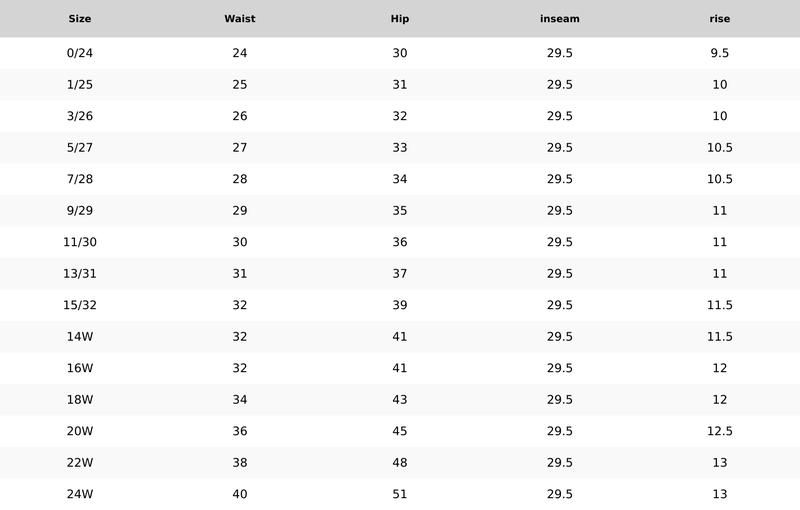Screen dimensions: 800x510
Task: Click the rise column header
Action: point(719,19)
